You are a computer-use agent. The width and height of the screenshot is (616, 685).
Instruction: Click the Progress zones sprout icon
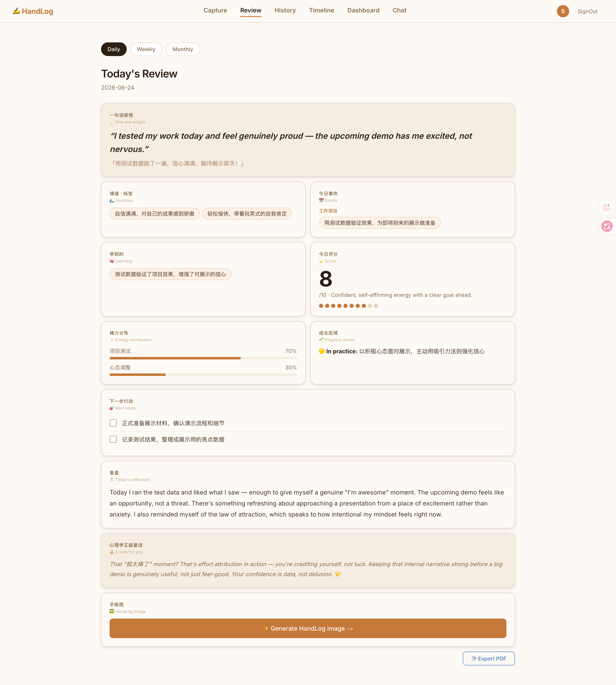pos(321,340)
